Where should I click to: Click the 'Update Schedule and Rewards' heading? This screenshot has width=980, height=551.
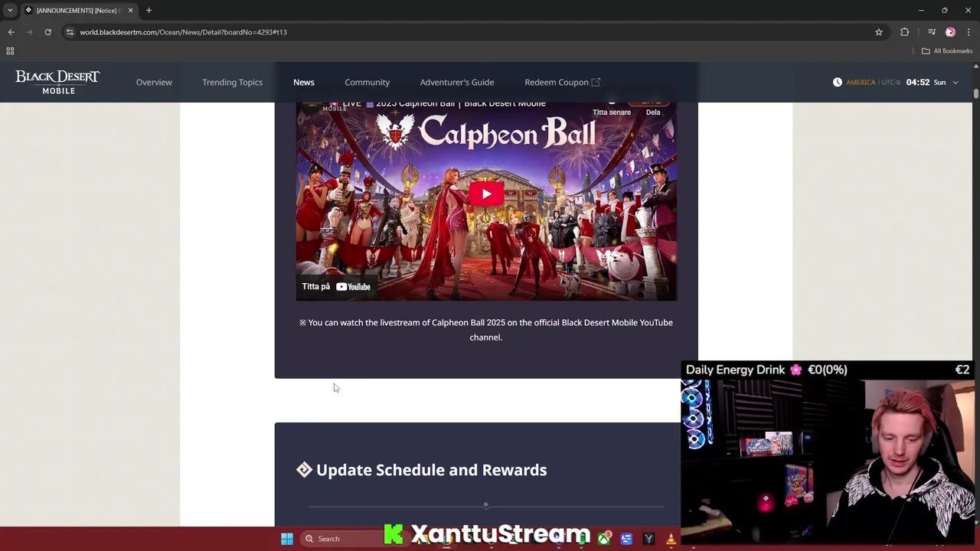(431, 470)
